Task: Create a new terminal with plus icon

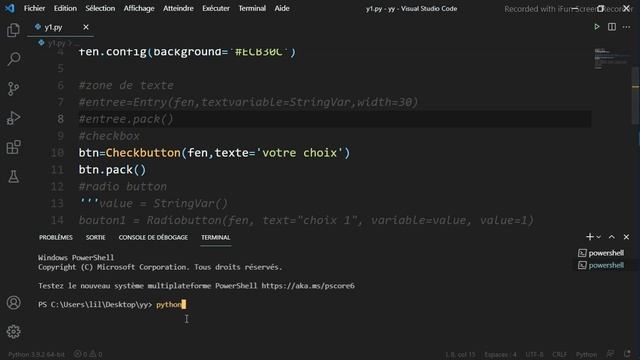Action: point(589,237)
